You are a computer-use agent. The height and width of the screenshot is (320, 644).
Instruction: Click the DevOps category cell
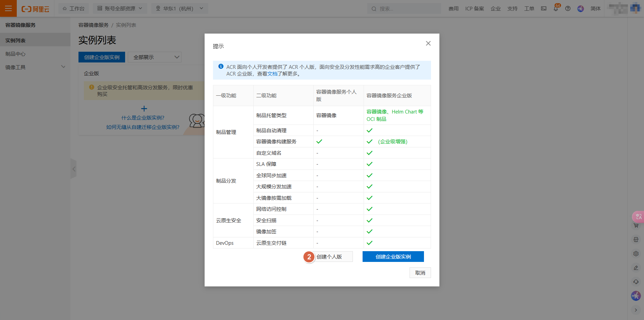tap(233, 243)
